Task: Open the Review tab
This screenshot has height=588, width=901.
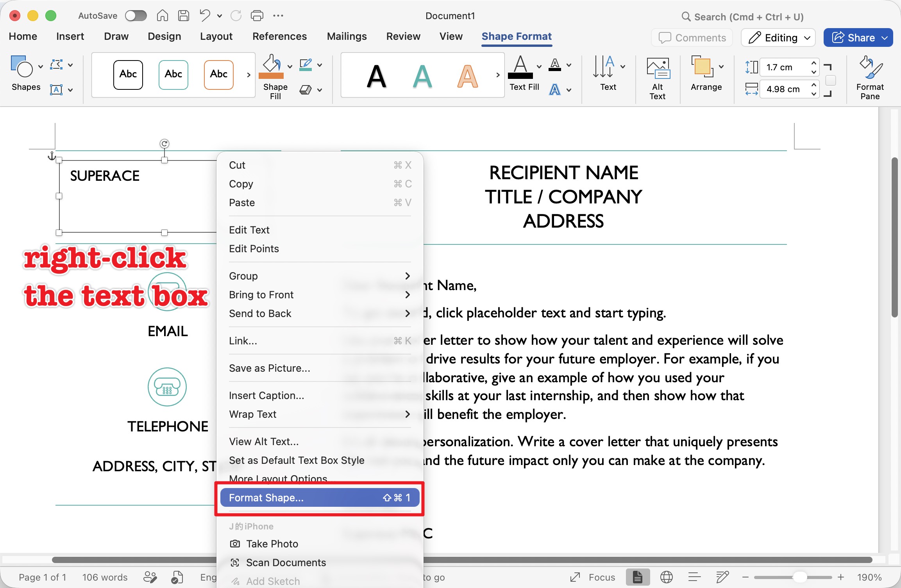Action: point(403,36)
